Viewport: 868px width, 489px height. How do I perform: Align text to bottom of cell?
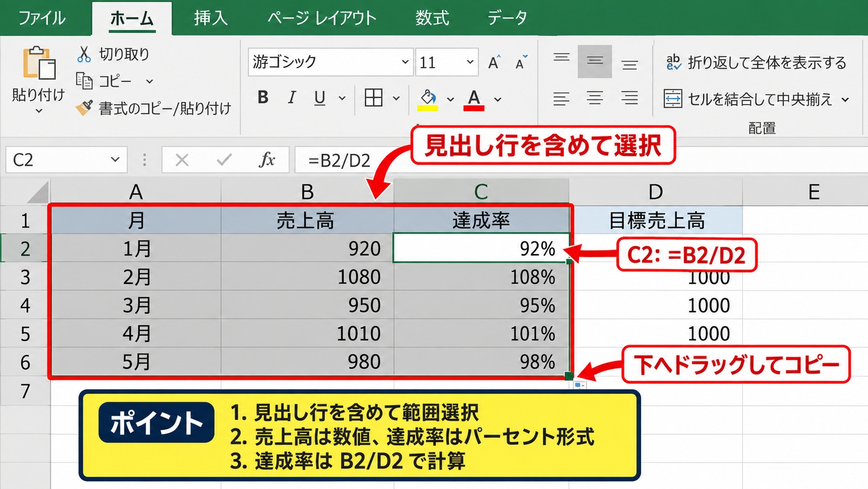click(630, 64)
